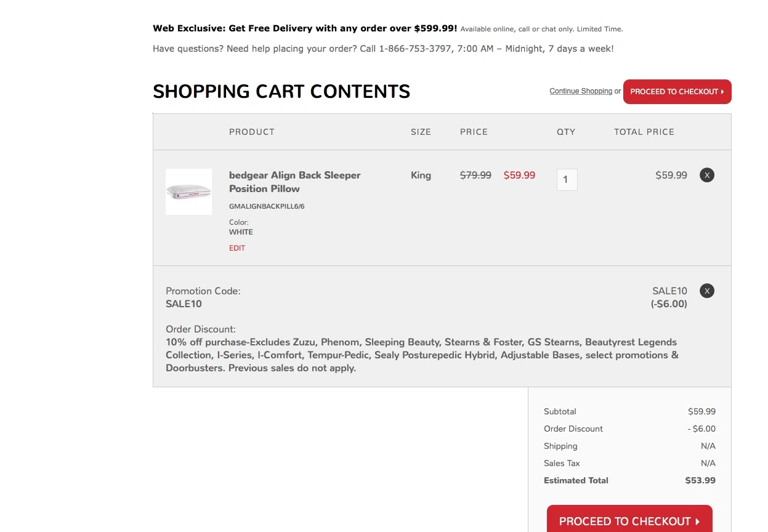Click the Color: label under the SKU

tap(239, 222)
